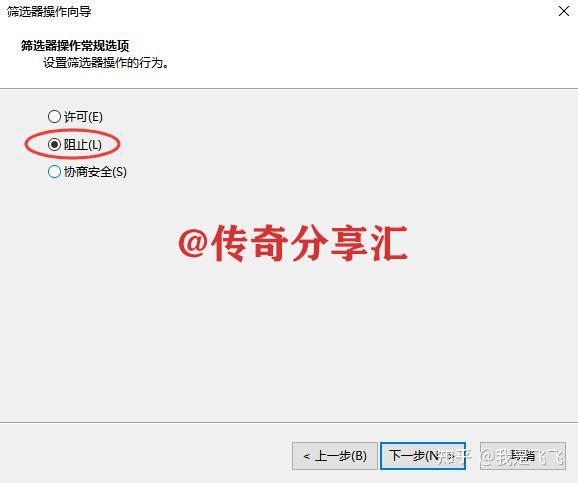Close the 筛选器操作向导 dialog with X

coord(564,11)
